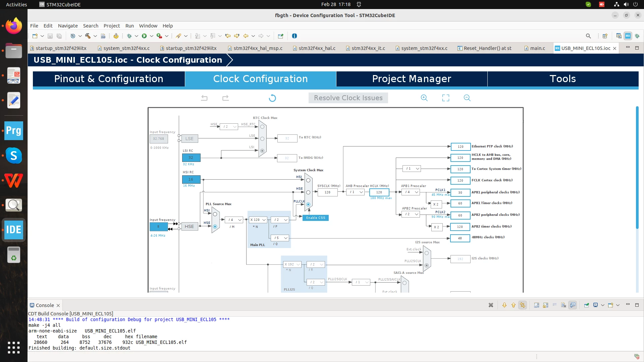Undo the last clock configuration change
644x362 pixels.
click(x=204, y=98)
